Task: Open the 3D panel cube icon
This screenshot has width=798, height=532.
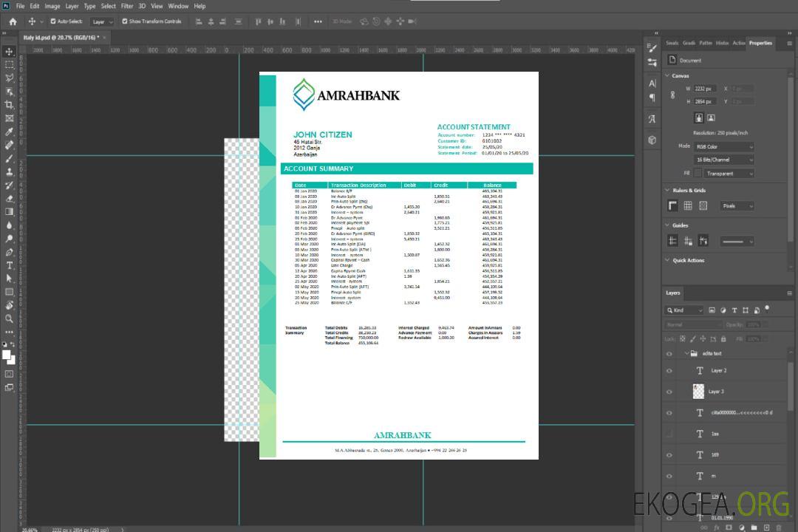Action: click(652, 140)
